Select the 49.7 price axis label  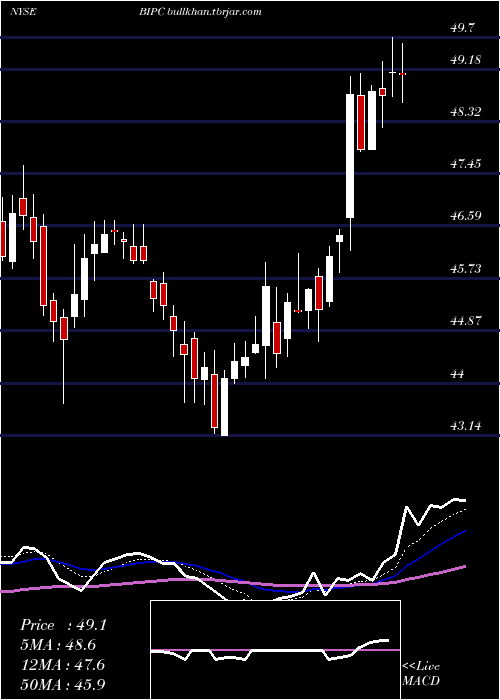462,28
